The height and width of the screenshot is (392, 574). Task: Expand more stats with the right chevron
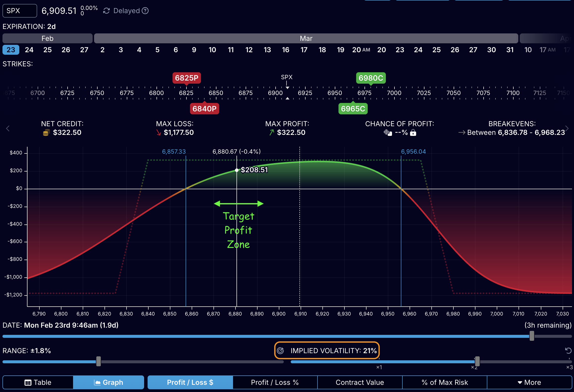tap(567, 128)
